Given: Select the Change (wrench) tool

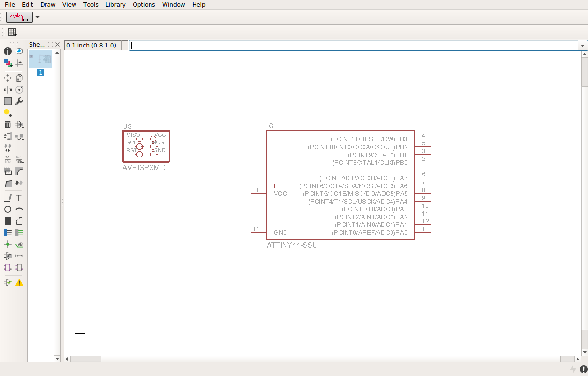Looking at the screenshot, I should [19, 101].
